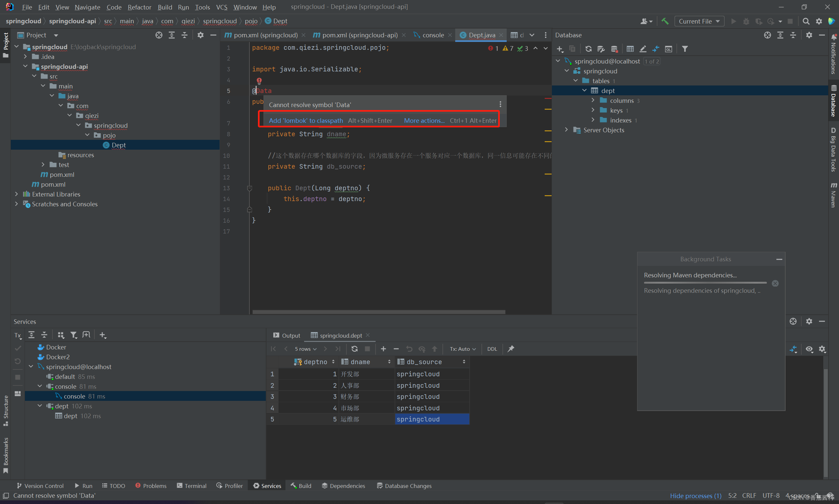Screen dimensions: 839x504
Task: Toggle the Structure tool window on left sidebar
Action: 6,410
